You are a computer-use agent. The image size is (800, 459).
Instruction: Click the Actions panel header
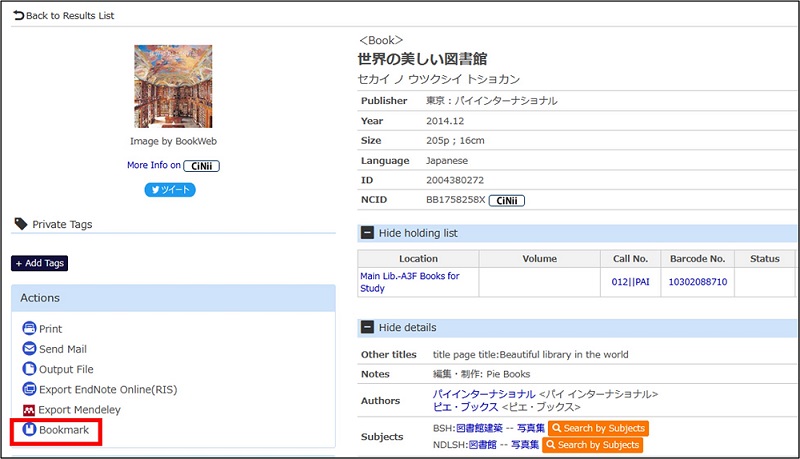point(173,298)
